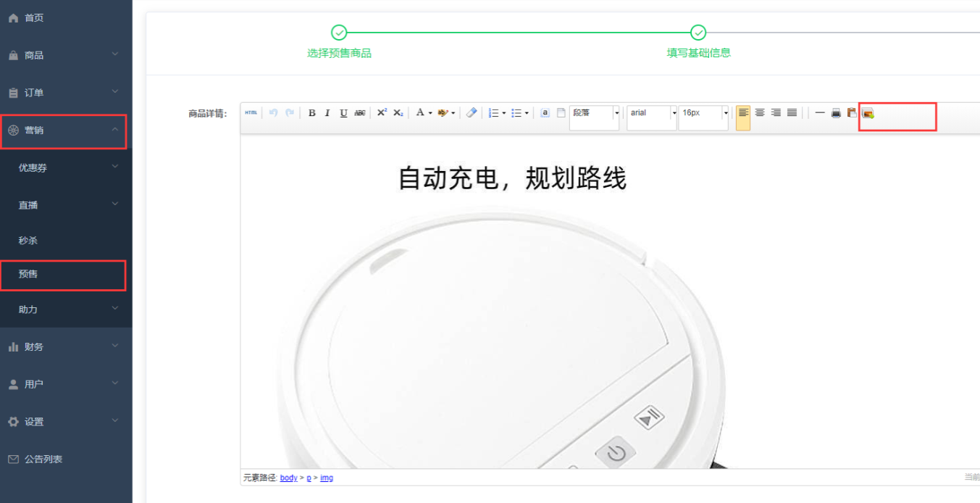Image resolution: width=980 pixels, height=503 pixels.
Task: Click the 自动充电，规划路线 heading text
Action: [512, 178]
